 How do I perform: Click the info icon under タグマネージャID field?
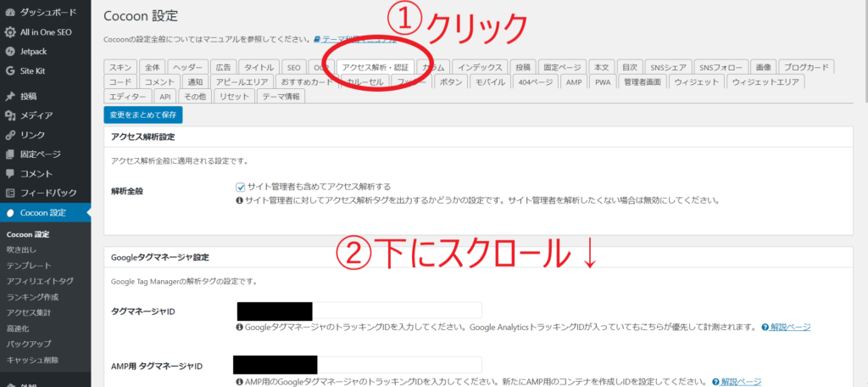click(239, 327)
